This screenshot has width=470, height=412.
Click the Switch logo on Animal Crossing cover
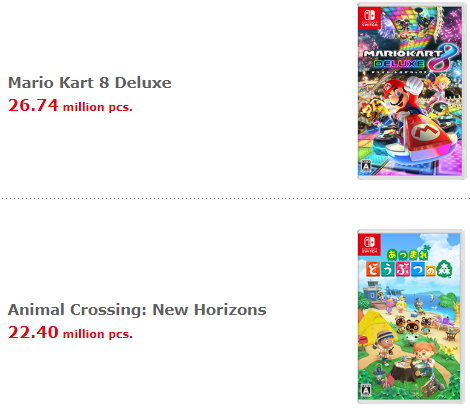(369, 244)
